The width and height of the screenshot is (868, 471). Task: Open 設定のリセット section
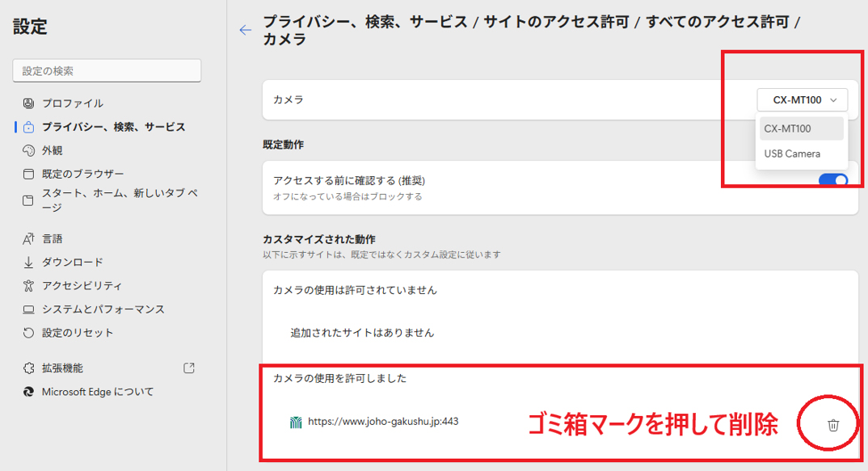click(78, 333)
